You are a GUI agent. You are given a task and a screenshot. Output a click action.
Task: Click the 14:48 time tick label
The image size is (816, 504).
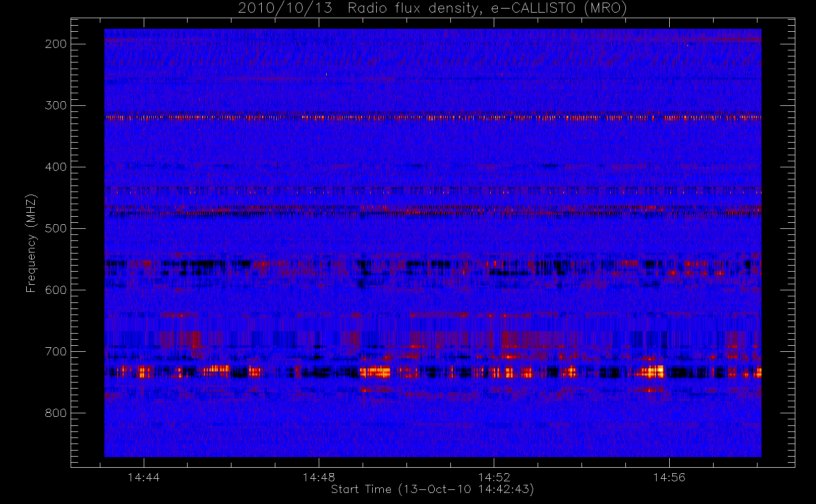tap(319, 477)
